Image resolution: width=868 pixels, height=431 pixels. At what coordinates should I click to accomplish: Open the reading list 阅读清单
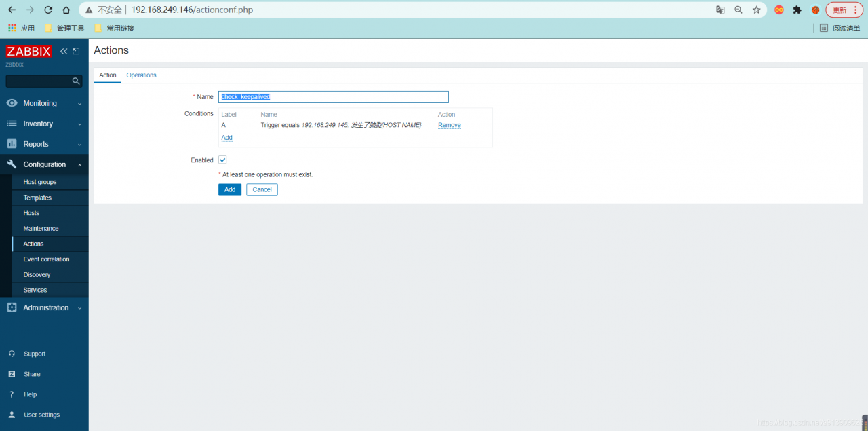tap(840, 28)
